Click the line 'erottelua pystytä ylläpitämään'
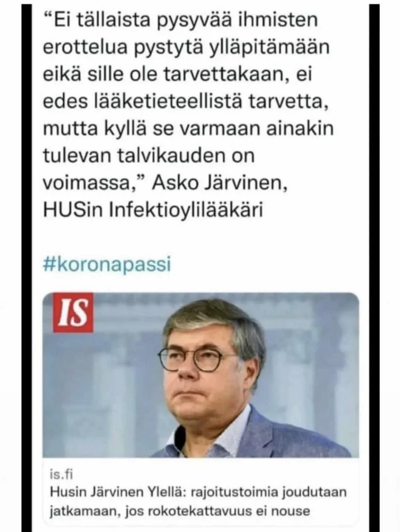Screen dimensions: 400x532 186,47
